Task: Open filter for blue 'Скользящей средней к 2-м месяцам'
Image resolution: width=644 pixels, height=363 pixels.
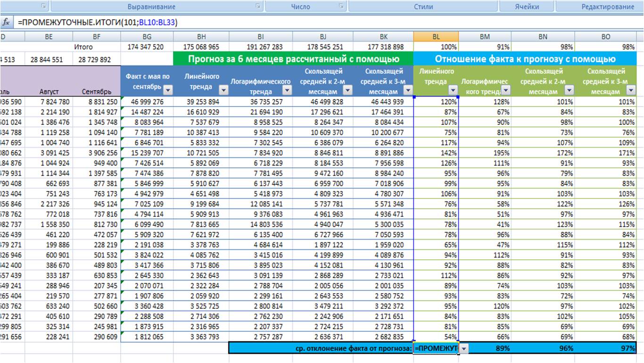Action: coord(347,90)
